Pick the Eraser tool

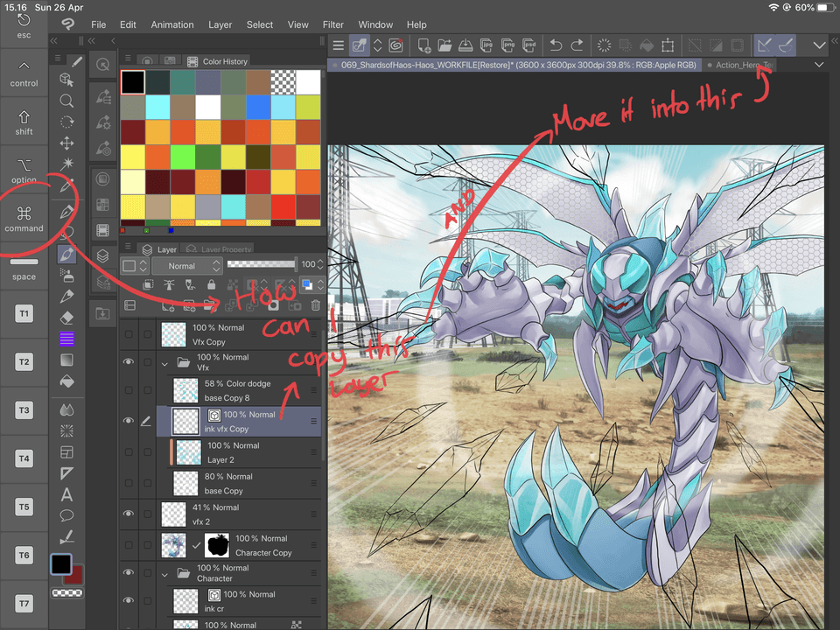tap(66, 318)
